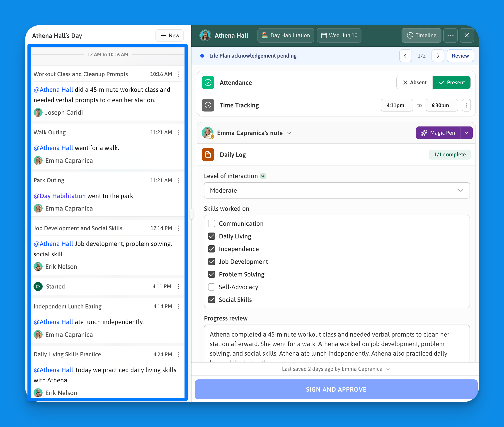504x427 pixels.
Task: Open Day Habilitation program selector
Action: pos(286,35)
